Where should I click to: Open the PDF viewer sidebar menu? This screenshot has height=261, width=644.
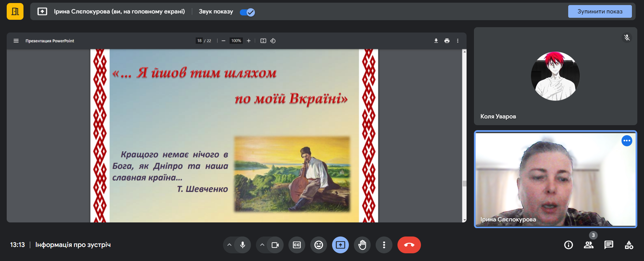tap(16, 41)
